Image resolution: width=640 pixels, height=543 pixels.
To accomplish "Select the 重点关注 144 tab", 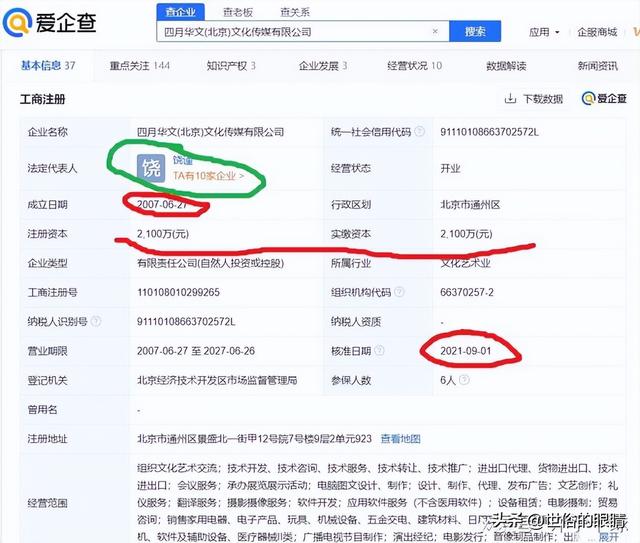I will (140, 66).
